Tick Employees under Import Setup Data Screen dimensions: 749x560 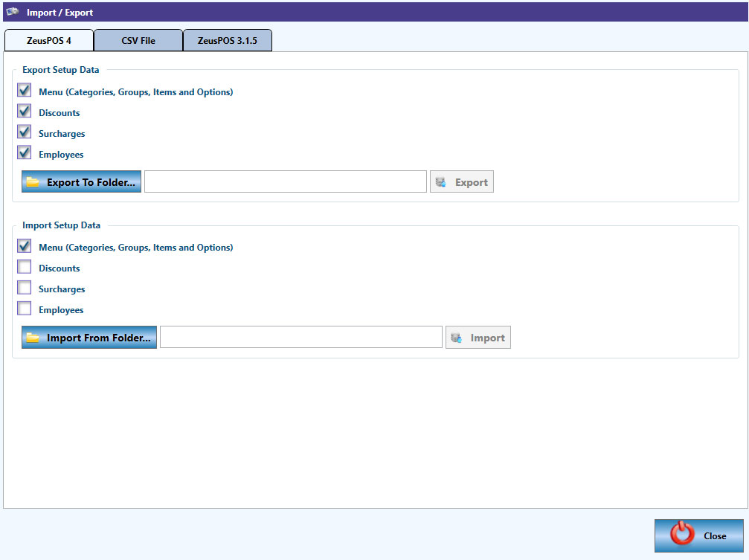tap(25, 309)
